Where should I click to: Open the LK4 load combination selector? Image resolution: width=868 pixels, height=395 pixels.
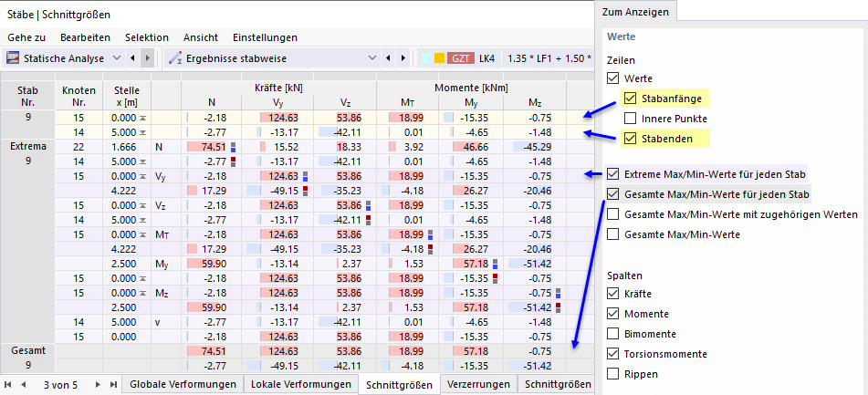[487, 58]
